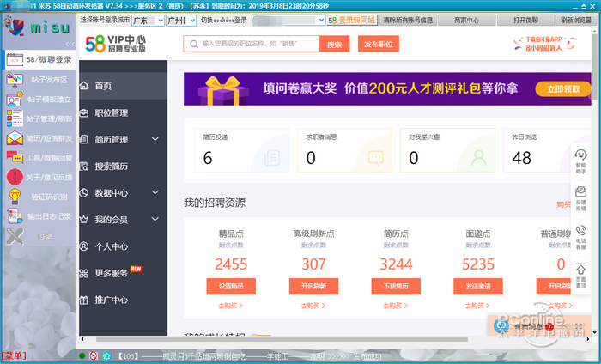Click the 发布职位 button

pyautogui.click(x=379, y=44)
